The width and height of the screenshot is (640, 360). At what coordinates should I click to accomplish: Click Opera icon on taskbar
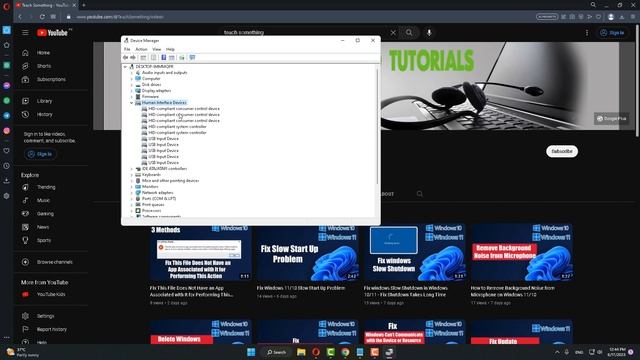pyautogui.click(x=316, y=352)
